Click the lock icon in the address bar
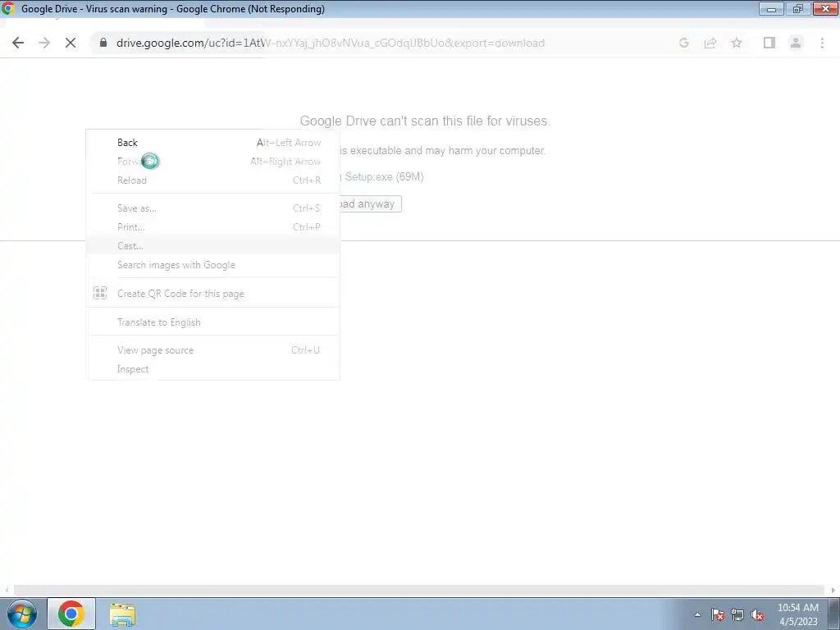Image resolution: width=840 pixels, height=630 pixels. (x=103, y=43)
